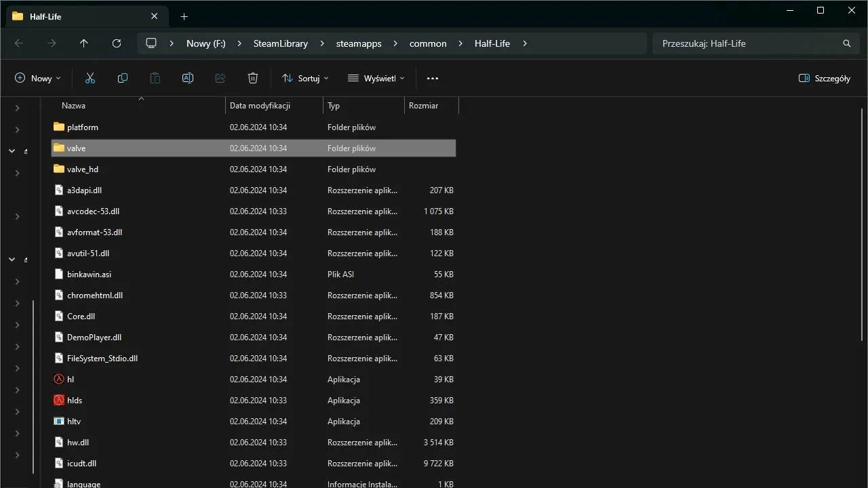
Task: Go forward with the right arrow
Action: click(x=52, y=43)
